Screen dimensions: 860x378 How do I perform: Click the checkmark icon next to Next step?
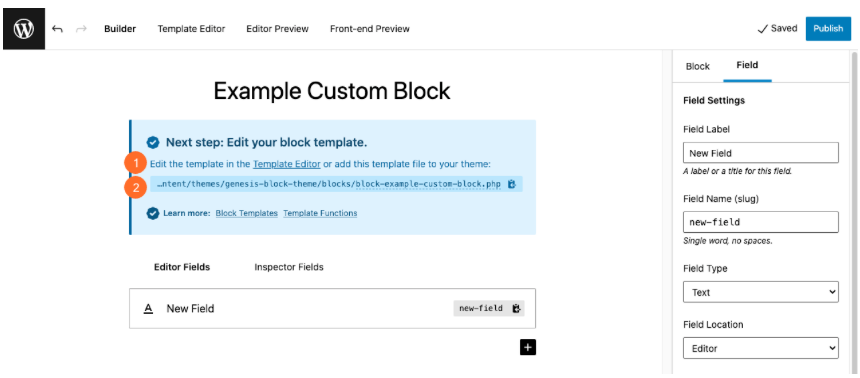(153, 143)
